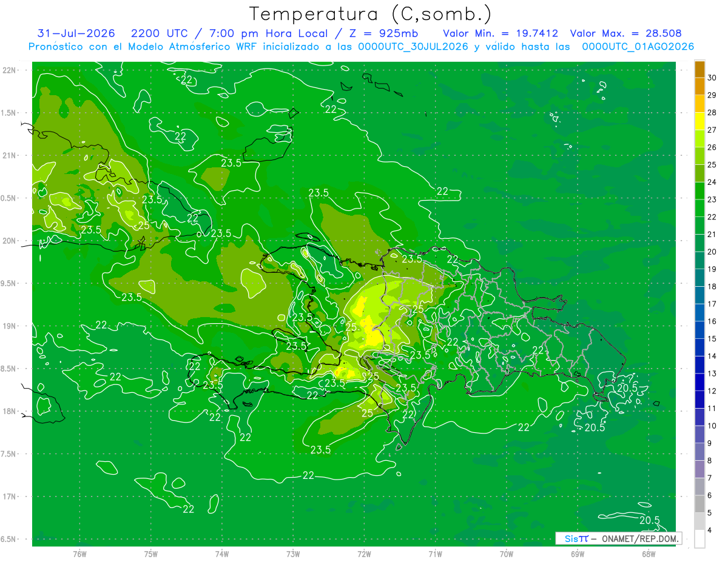
Task: Click the yellow legend swatch between 27 and 28
Action: [x=699, y=121]
